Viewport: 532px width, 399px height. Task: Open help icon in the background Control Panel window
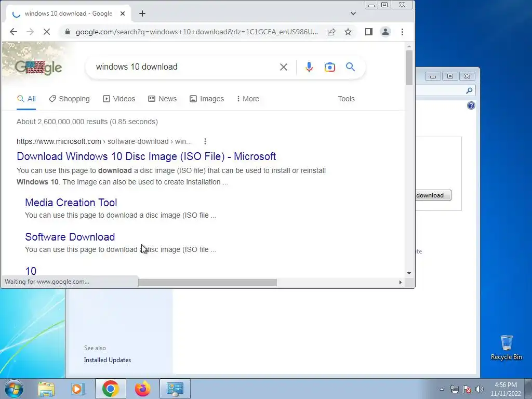tap(471, 105)
